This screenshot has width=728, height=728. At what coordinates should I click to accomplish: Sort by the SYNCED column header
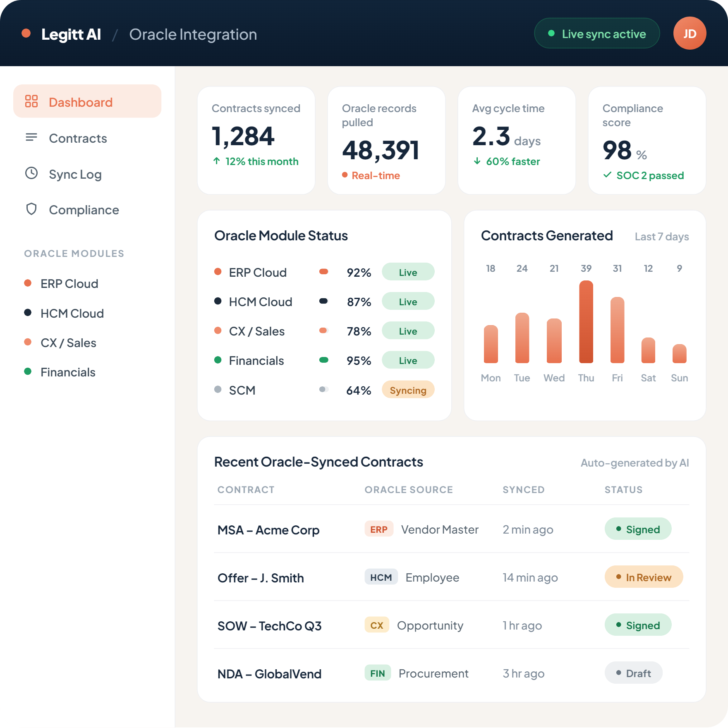coord(524,490)
